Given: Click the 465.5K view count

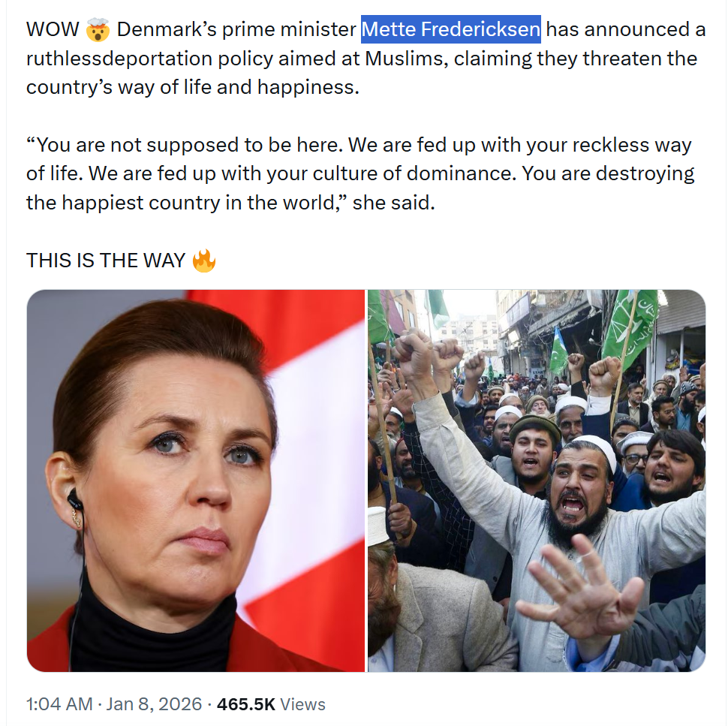Looking at the screenshot, I should tap(246, 704).
